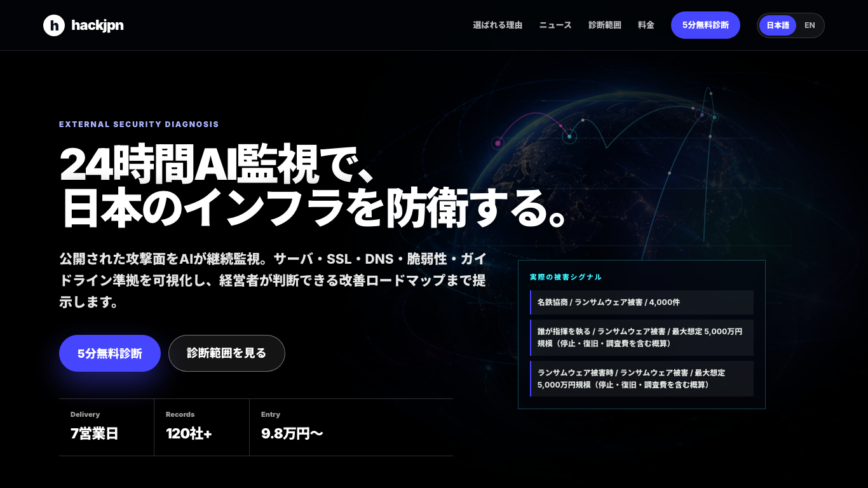Open the 診断範囲 nav item
This screenshot has height=488, width=868.
click(x=605, y=25)
